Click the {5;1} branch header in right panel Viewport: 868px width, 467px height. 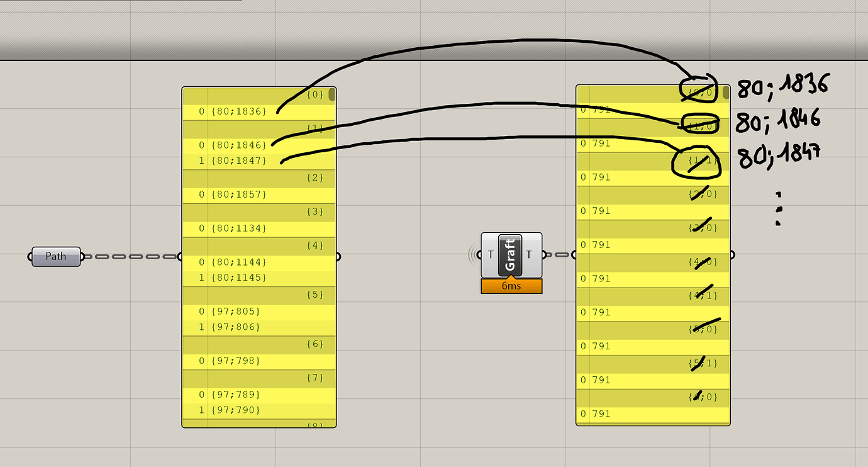click(703, 363)
